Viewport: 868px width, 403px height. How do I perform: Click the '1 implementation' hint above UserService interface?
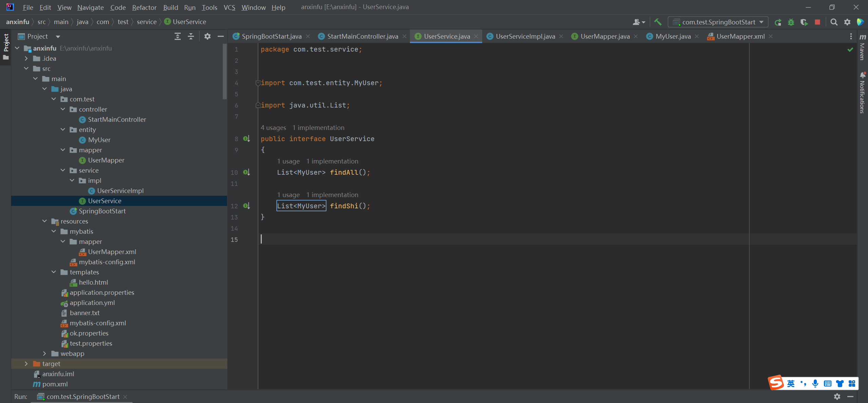(318, 128)
